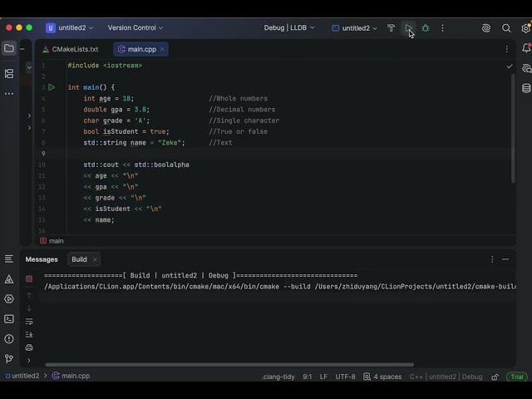Open Version Control dropdown

pyautogui.click(x=135, y=27)
